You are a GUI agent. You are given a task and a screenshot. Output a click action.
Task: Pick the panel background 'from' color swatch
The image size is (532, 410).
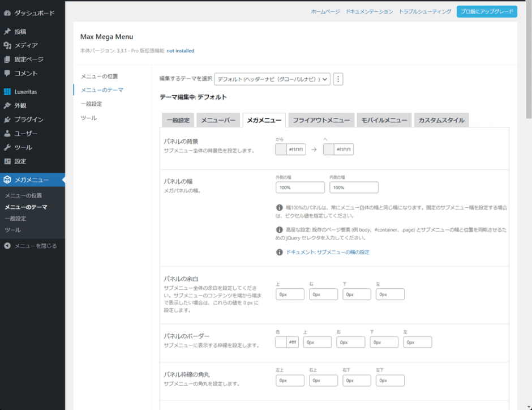point(281,150)
